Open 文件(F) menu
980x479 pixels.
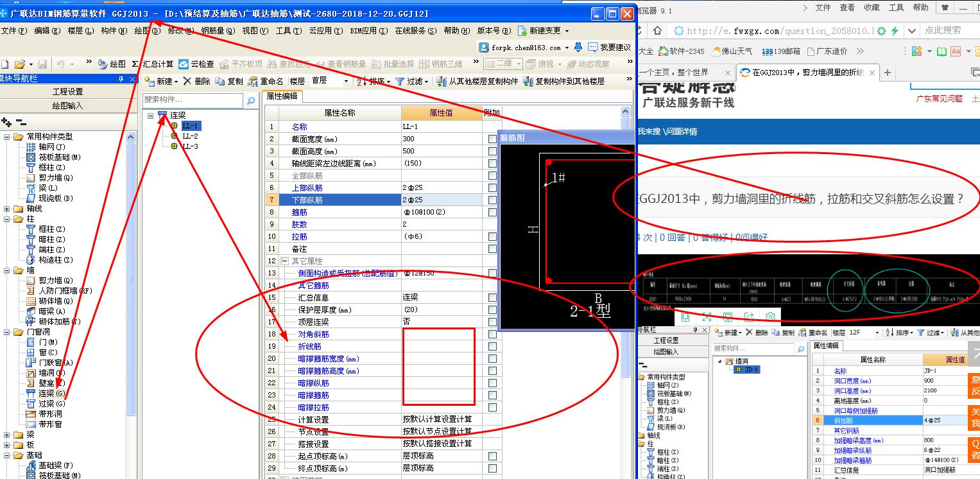[x=14, y=31]
